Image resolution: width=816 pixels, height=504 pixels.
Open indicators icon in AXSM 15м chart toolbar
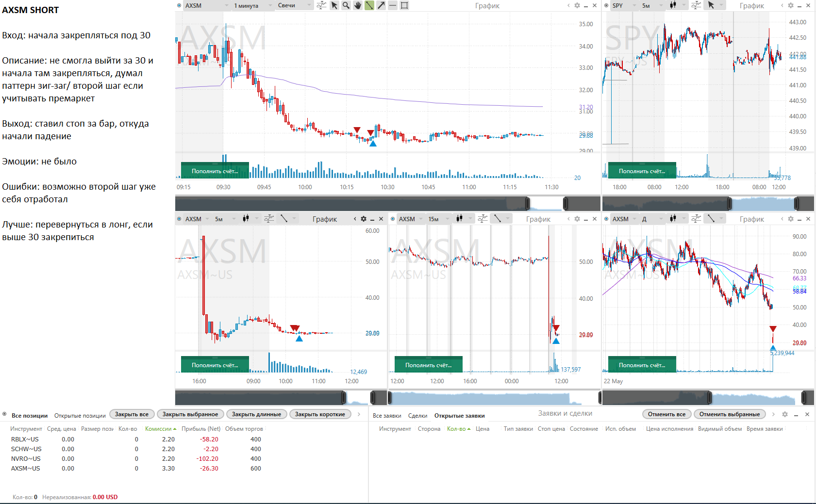(483, 219)
